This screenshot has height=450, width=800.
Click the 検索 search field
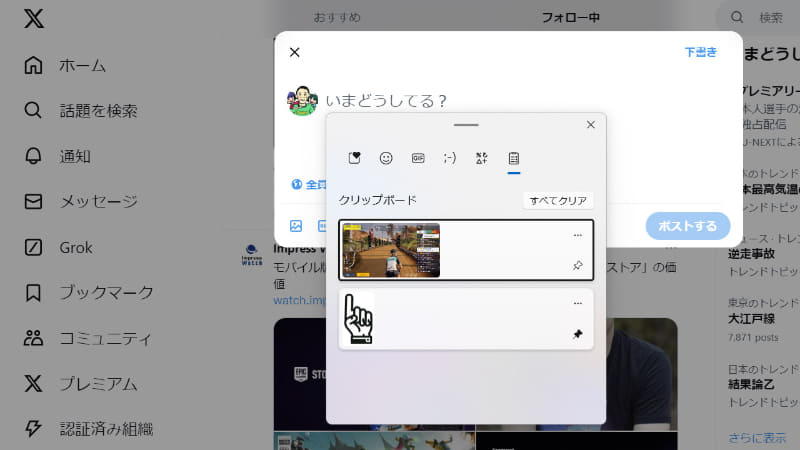(x=770, y=17)
